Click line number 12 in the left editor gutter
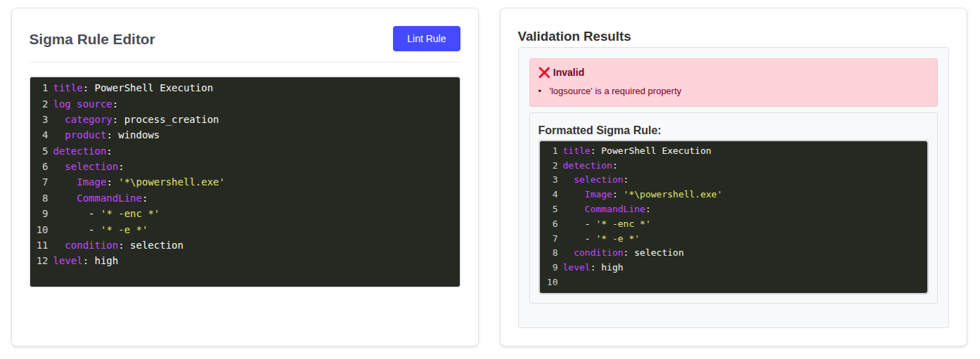980x359 pixels. (42, 261)
